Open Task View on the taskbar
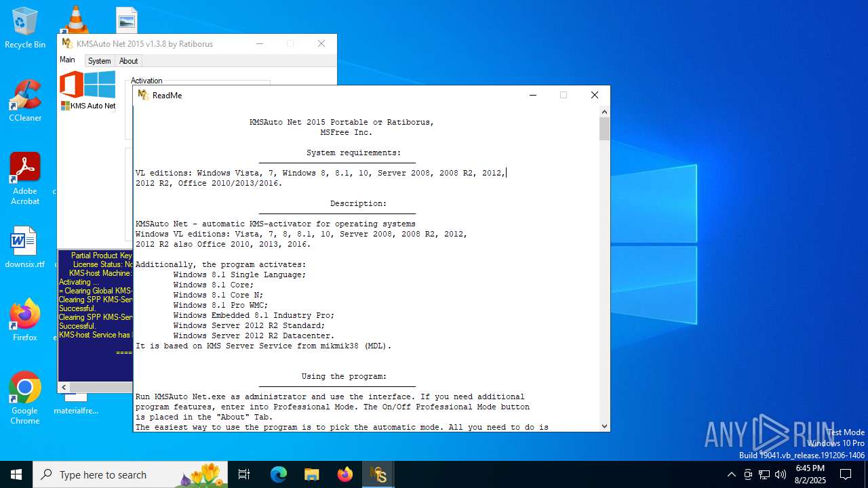Image resolution: width=868 pixels, height=488 pixels. coord(244,474)
